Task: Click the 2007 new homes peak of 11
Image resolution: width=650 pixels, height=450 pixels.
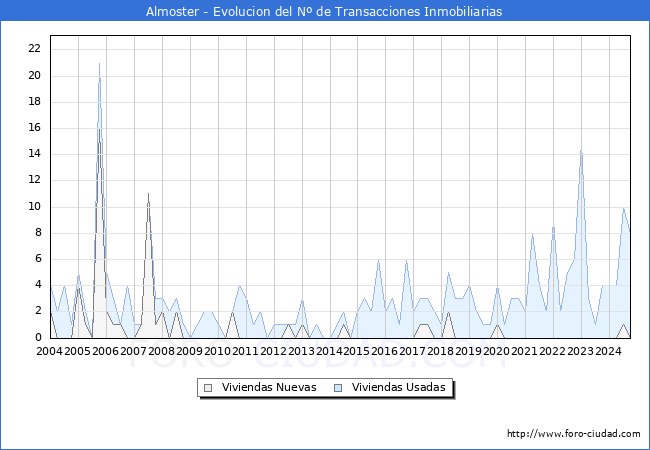Action: 148,194
